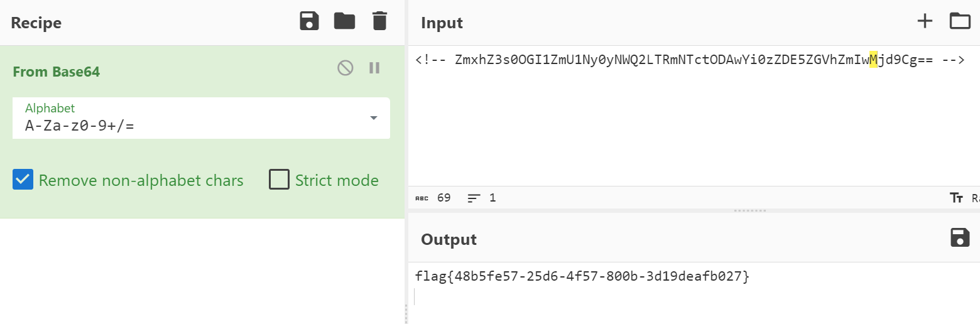Image resolution: width=980 pixels, height=324 pixels.
Task: Set breakpoint on From Base64 operation
Action: click(374, 68)
